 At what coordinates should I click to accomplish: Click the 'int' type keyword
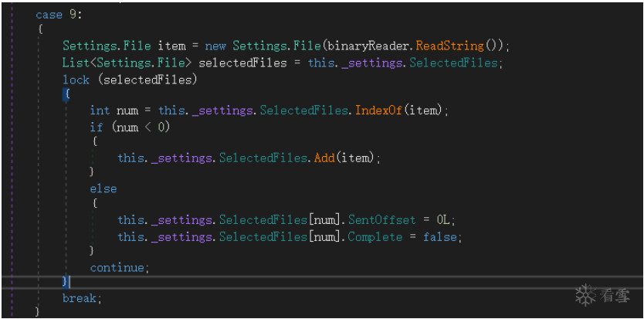[100, 110]
